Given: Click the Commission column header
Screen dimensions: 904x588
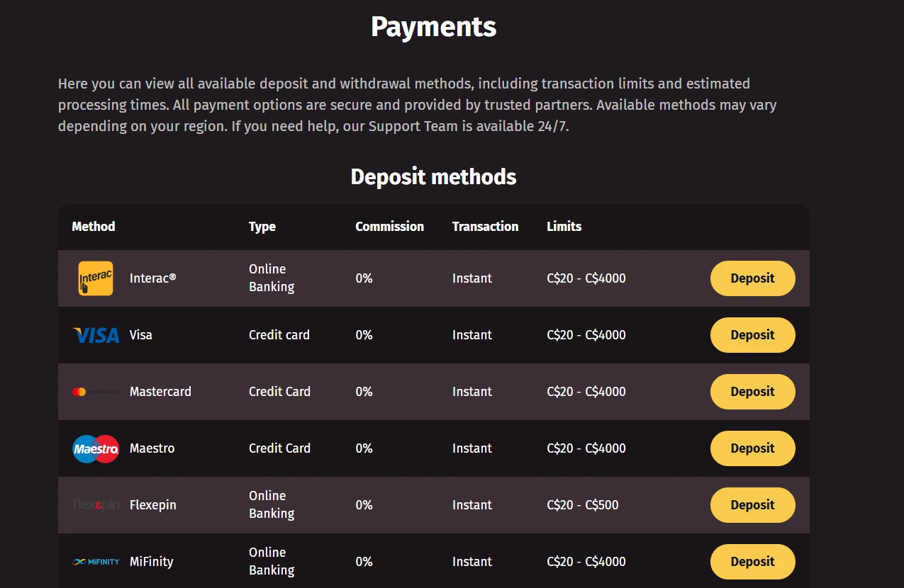Looking at the screenshot, I should point(389,227).
